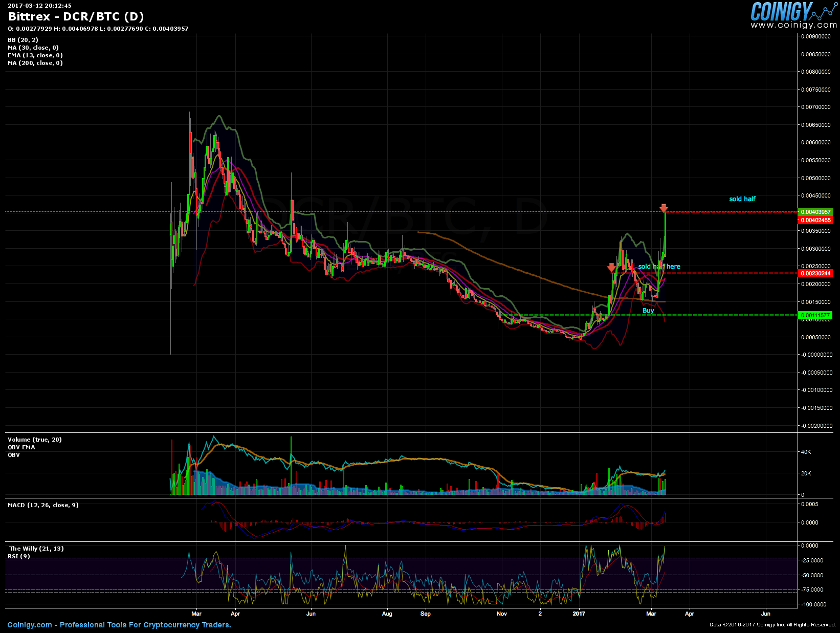Click the 2017 label on time axis

(x=579, y=614)
